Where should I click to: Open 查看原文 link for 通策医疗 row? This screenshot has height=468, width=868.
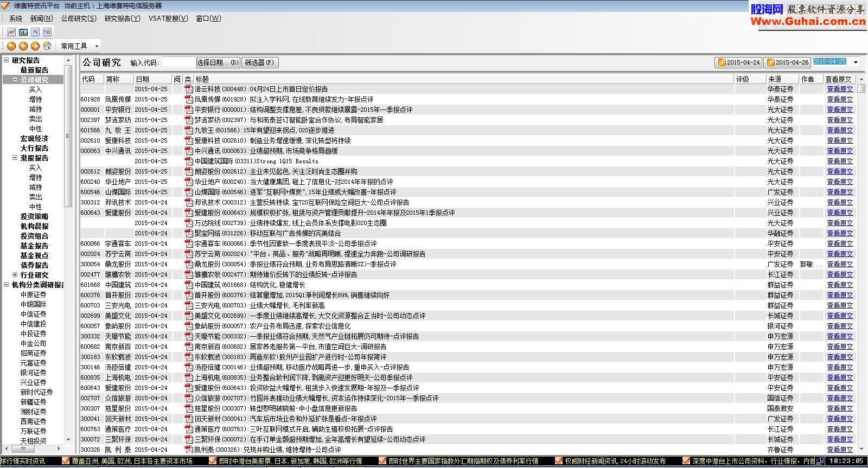(x=840, y=429)
